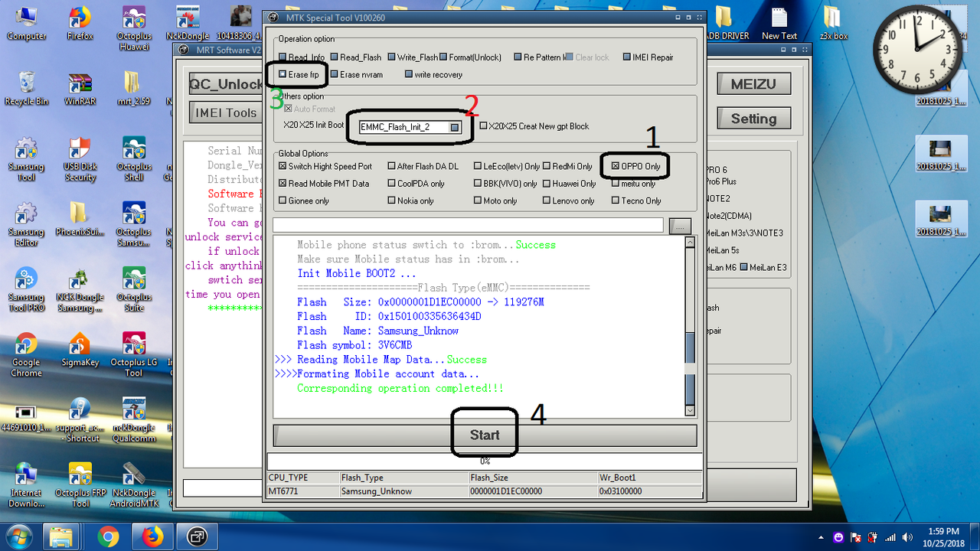This screenshot has width=980, height=551.
Task: Open the PhoenixSuit folder icon
Action: pos(80,219)
